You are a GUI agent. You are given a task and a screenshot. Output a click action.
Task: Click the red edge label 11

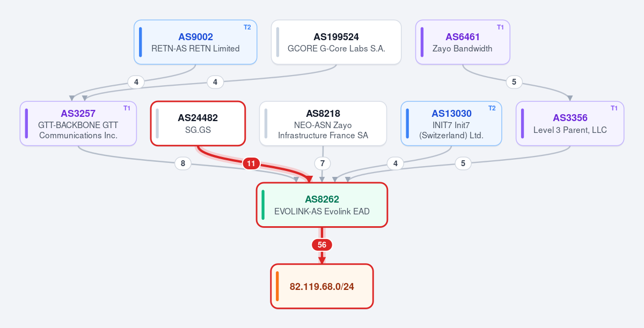coord(251,163)
